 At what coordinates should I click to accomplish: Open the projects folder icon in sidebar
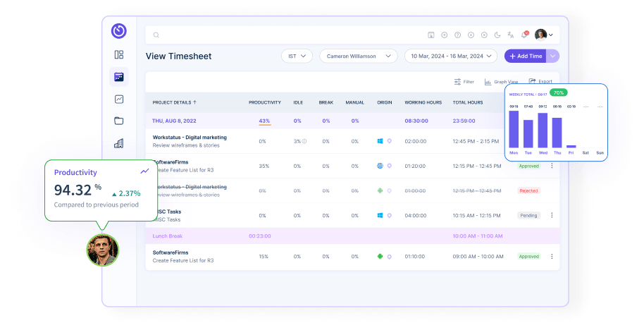[118, 121]
